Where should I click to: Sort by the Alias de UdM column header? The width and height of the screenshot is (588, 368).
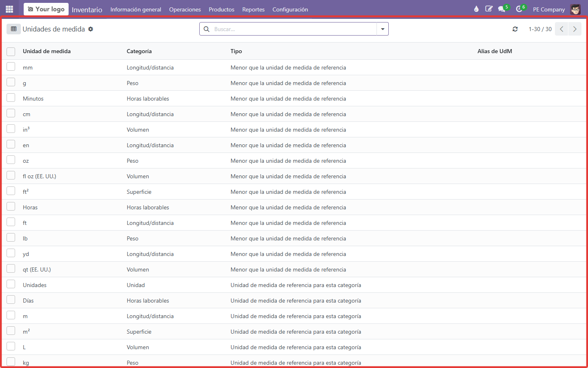[x=494, y=51]
